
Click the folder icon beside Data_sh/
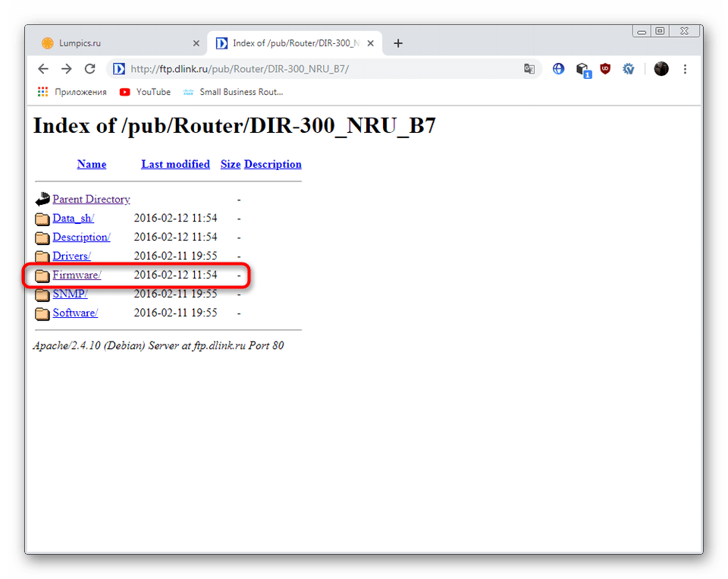pos(42,219)
